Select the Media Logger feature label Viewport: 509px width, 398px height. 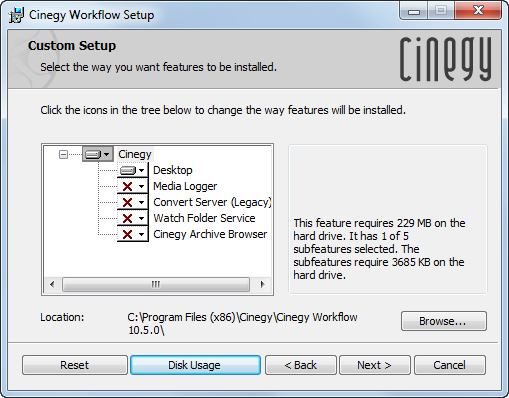[x=185, y=186]
